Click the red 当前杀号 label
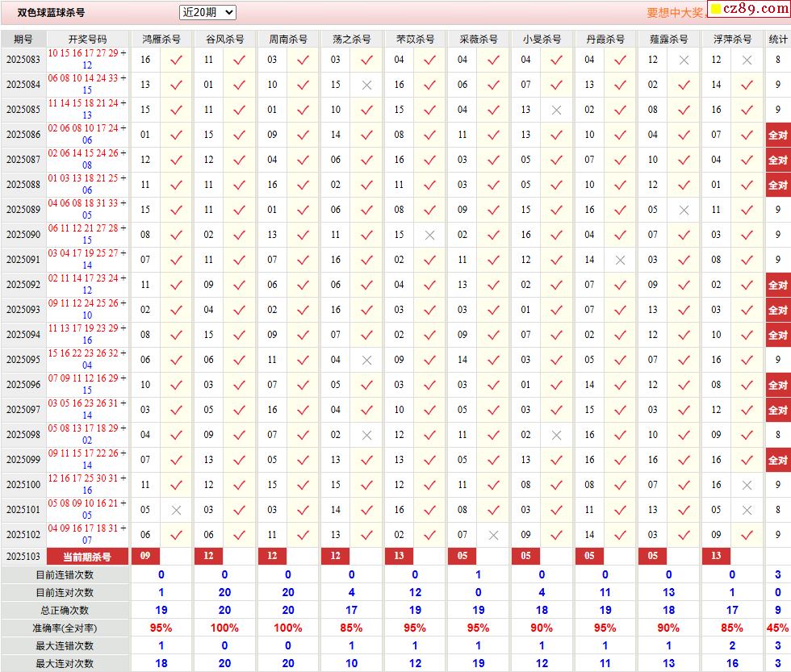Viewport: 791px width, 672px height. pos(87,557)
